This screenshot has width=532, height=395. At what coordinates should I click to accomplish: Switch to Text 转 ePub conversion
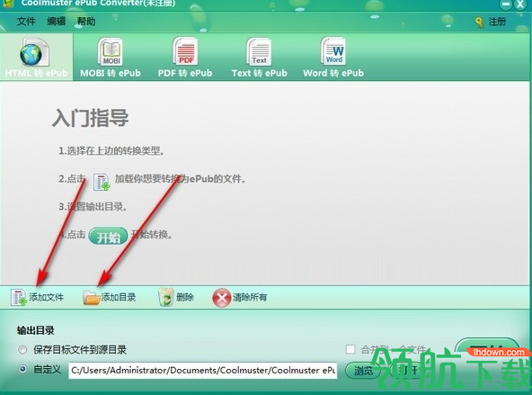259,57
